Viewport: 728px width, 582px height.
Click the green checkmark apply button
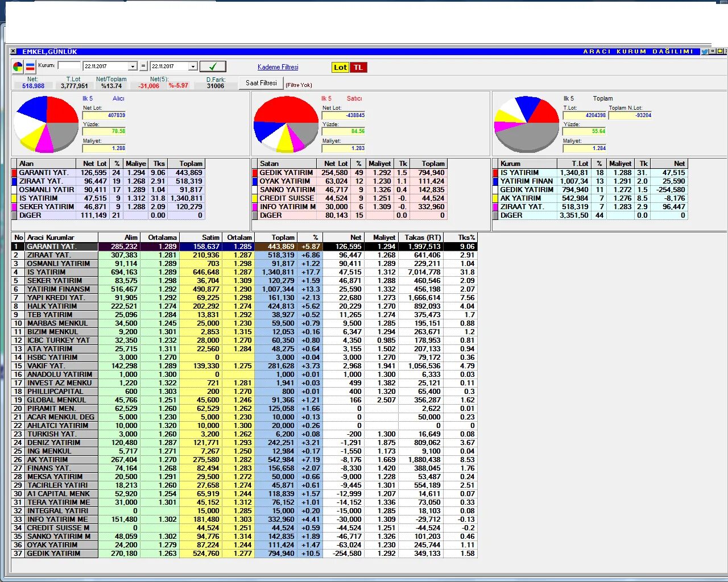point(213,66)
